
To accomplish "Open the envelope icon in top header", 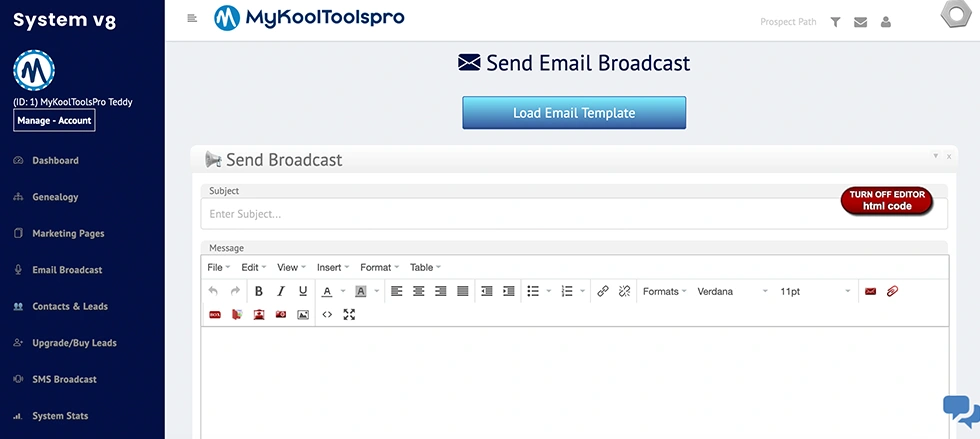I will (x=860, y=22).
